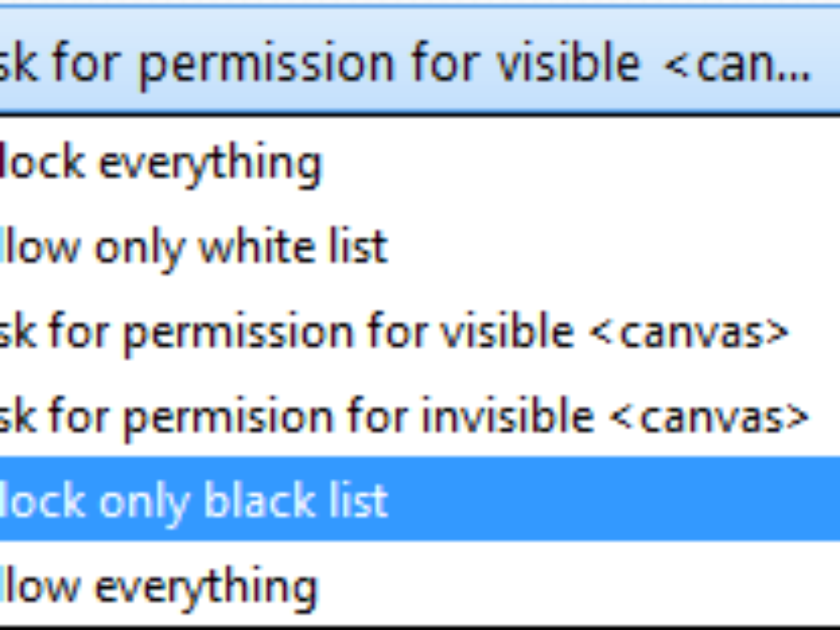Close the list via selected value header

pos(406,63)
